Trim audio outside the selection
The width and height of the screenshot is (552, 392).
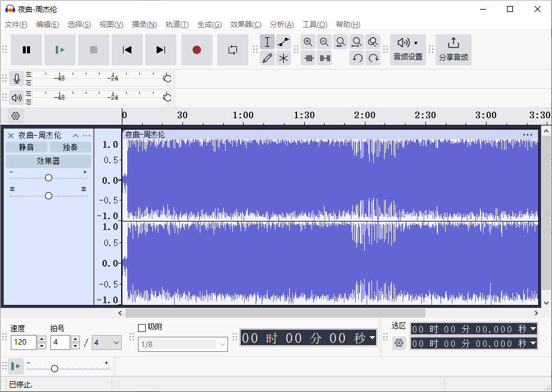point(308,58)
